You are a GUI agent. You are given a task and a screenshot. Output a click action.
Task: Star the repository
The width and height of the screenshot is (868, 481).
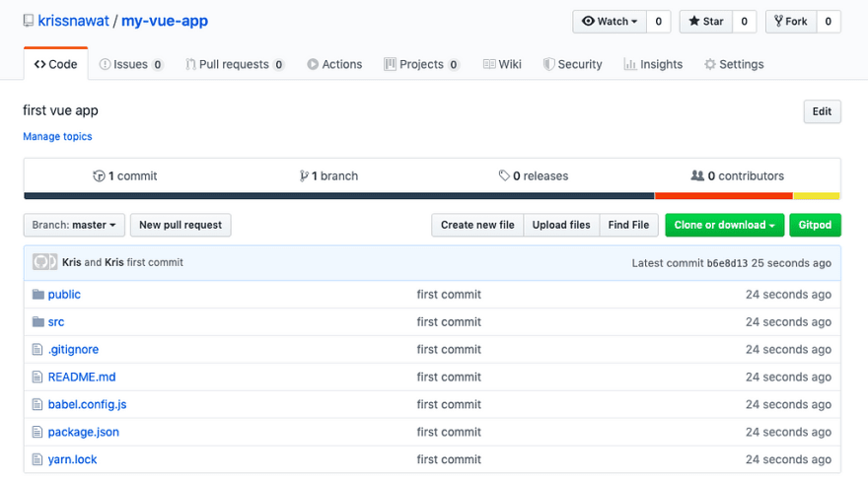point(706,22)
